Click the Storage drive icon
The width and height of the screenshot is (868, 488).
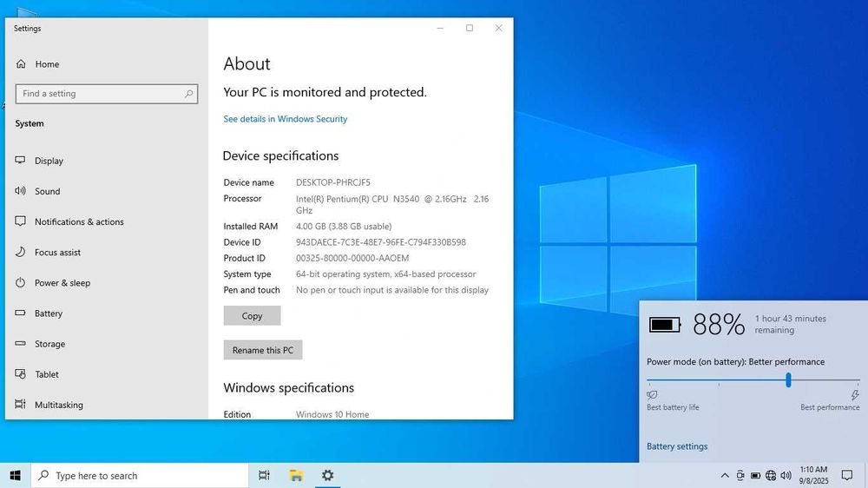[21, 344]
